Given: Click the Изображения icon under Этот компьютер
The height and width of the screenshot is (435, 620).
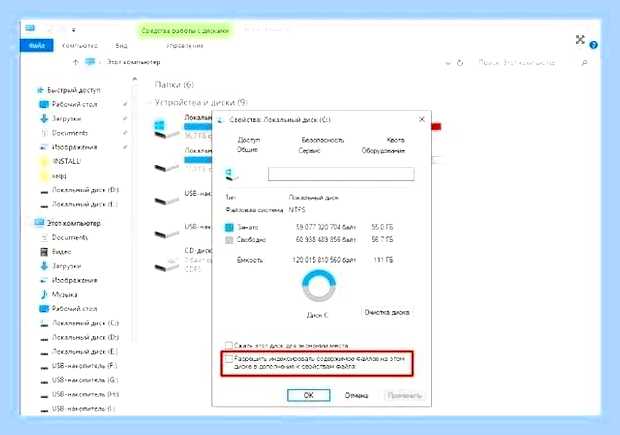Looking at the screenshot, I should pos(44,280).
